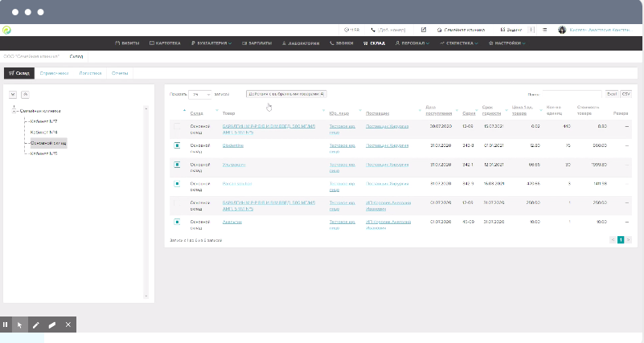
Task: Switch to the Отчеты tab
Action: (x=120, y=73)
